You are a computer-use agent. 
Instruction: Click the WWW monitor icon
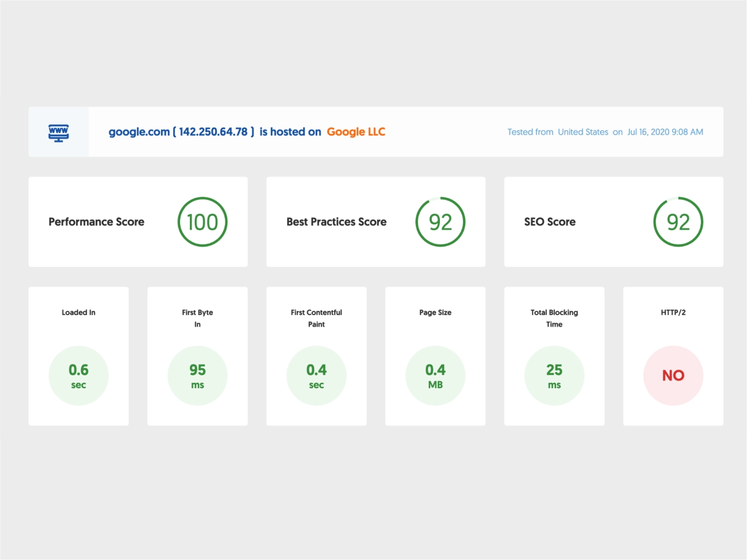click(59, 133)
